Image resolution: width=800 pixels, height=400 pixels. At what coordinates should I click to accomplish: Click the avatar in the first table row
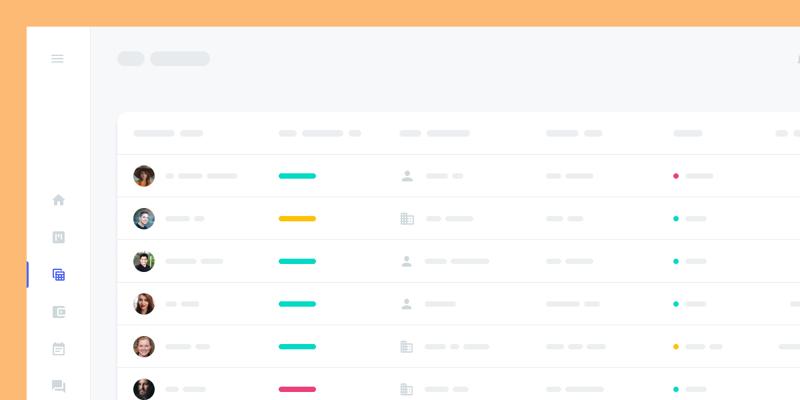[x=144, y=176]
